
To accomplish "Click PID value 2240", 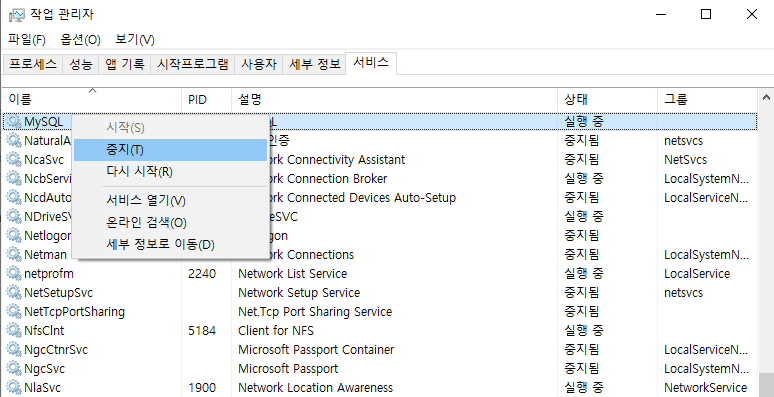I will (x=202, y=273).
